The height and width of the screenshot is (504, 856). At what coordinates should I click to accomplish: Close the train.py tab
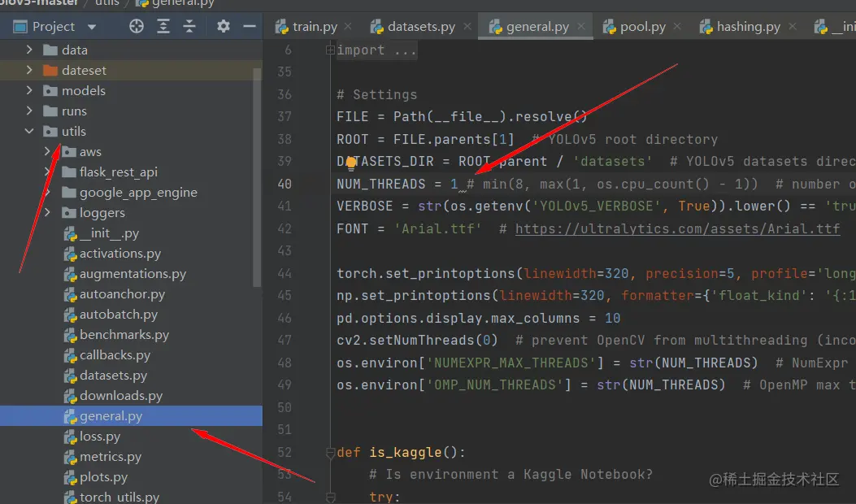(x=348, y=26)
